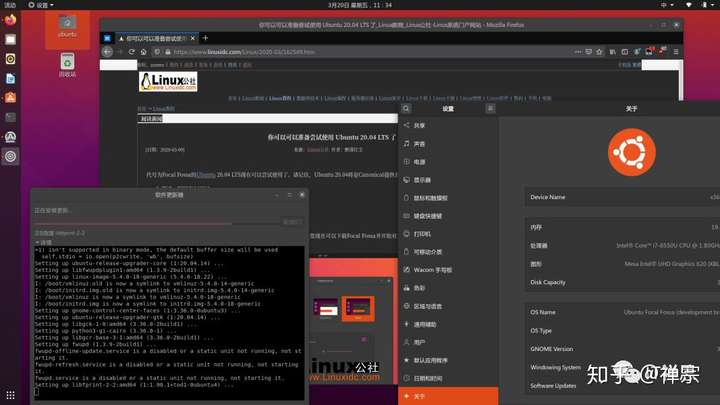The width and height of the screenshot is (720, 405).
Task: Show Applications grid in the dock
Action: (10, 395)
